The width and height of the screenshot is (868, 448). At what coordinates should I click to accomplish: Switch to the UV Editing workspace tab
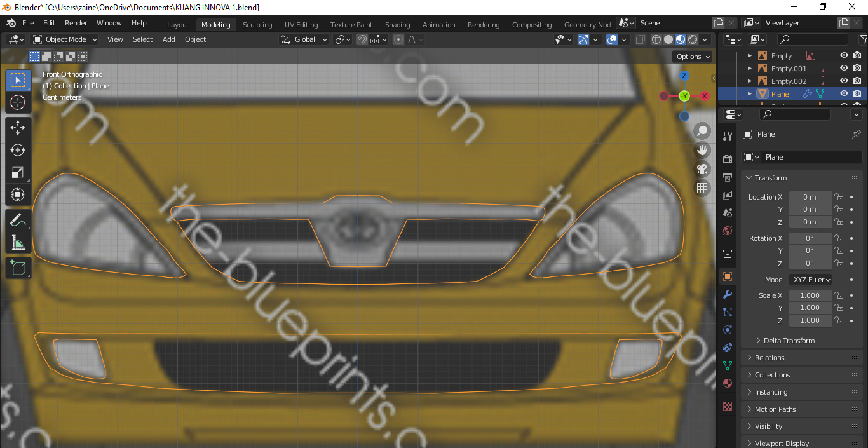[x=301, y=25]
